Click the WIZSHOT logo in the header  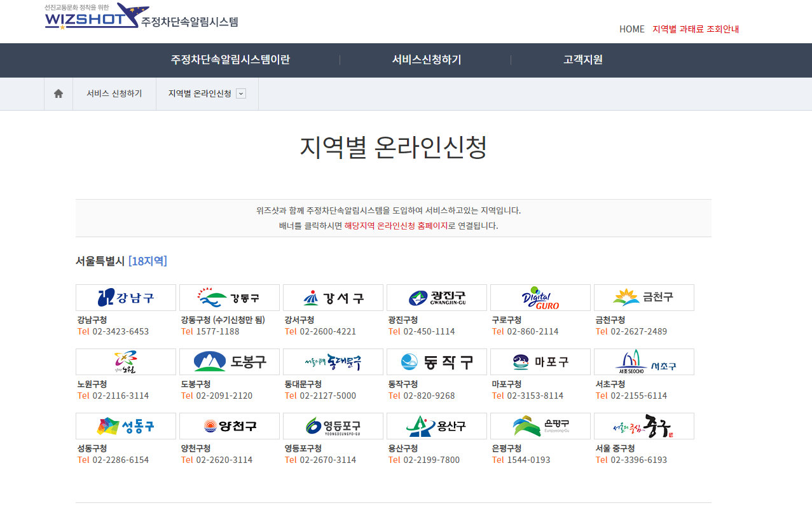(x=141, y=16)
